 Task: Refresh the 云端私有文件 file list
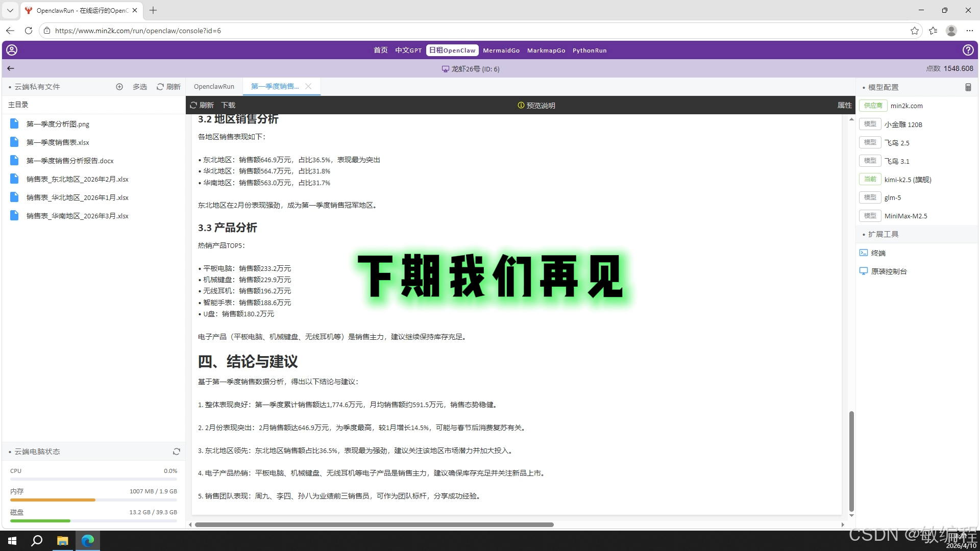point(168,87)
